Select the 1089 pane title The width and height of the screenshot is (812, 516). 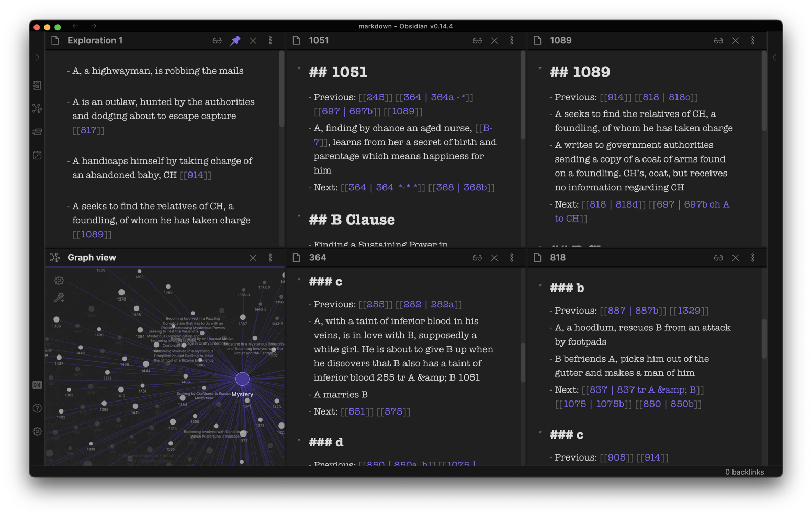click(x=560, y=40)
